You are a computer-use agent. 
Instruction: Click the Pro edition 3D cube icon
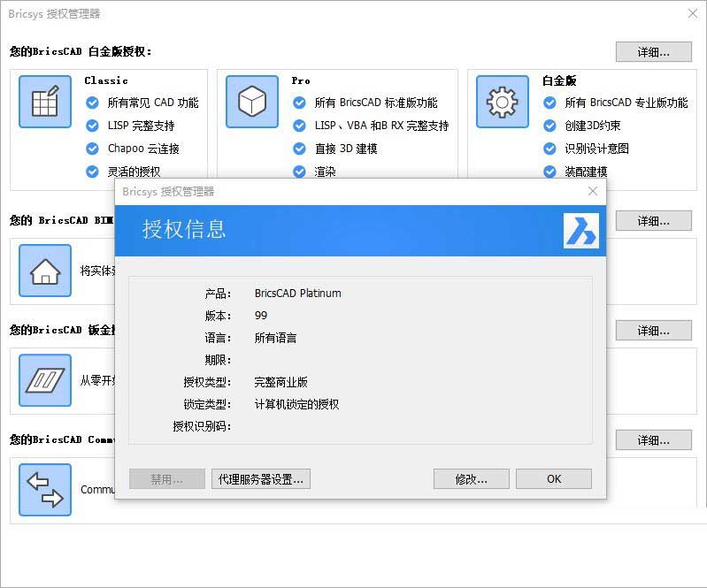click(252, 102)
